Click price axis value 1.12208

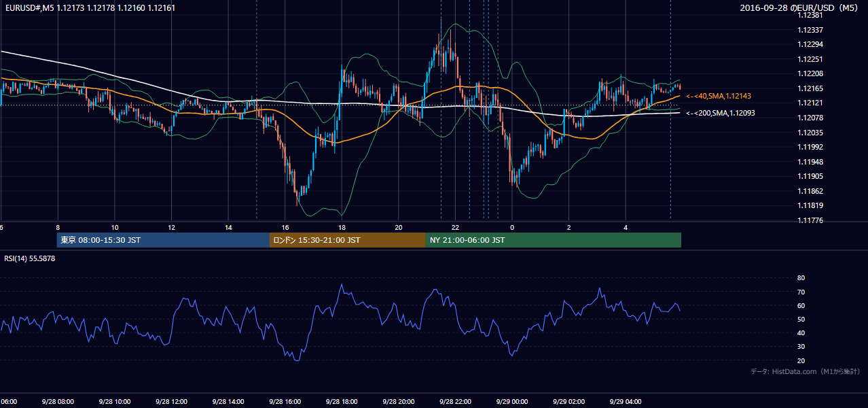click(x=810, y=73)
